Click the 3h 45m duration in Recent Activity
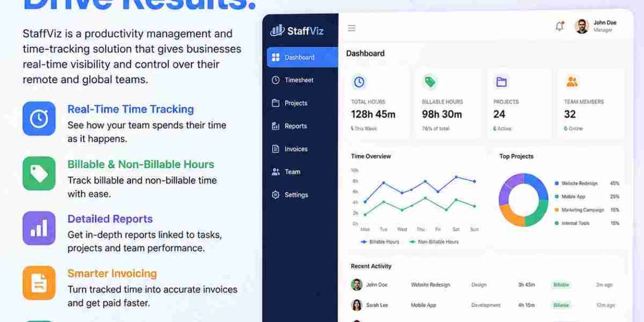 click(526, 285)
